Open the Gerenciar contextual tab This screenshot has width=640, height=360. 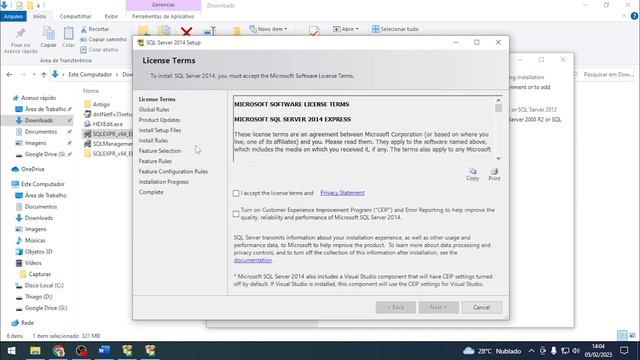163,5
